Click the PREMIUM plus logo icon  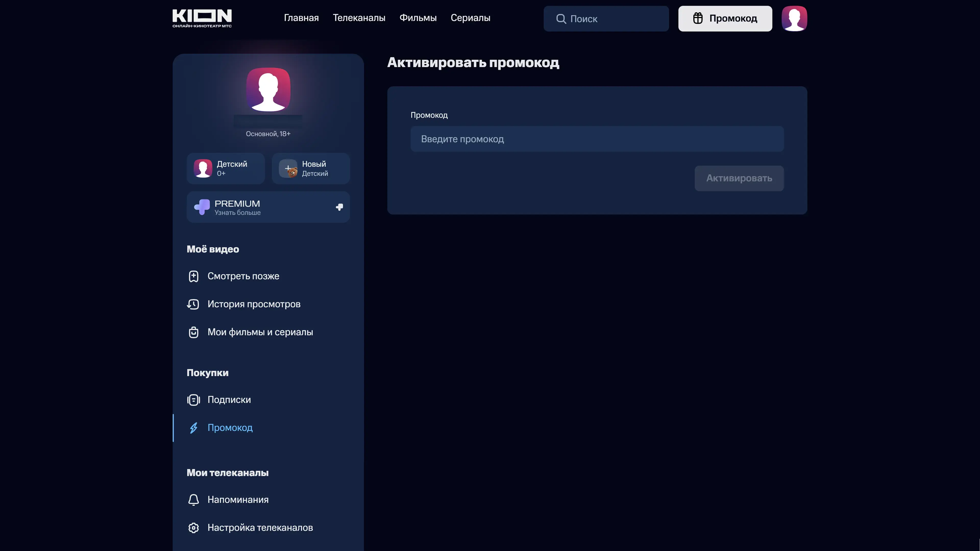(x=202, y=207)
